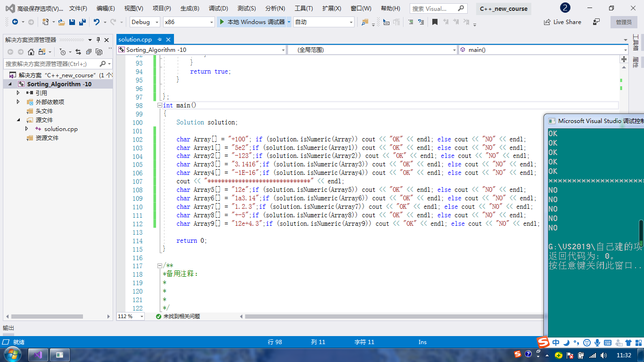Open the 文件(F) menu

[78, 8]
